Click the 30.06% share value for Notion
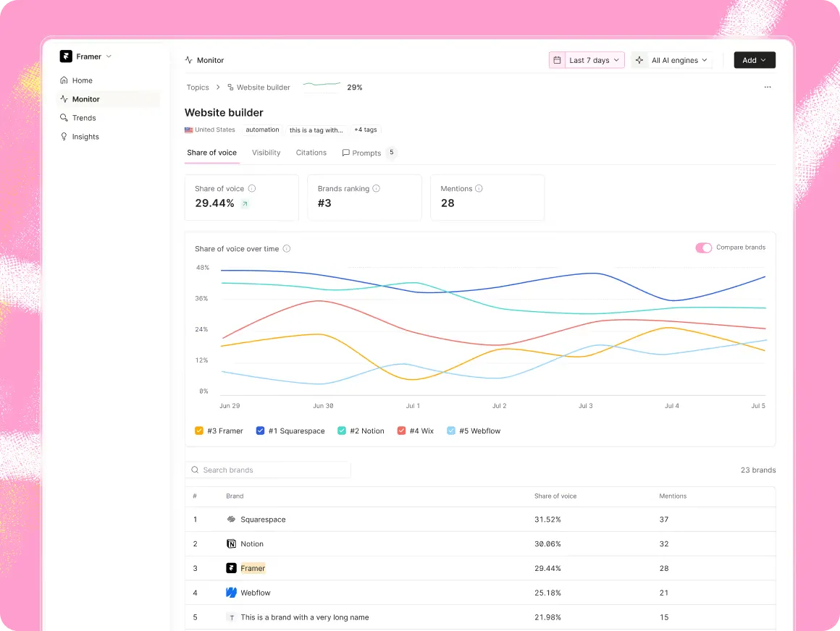The width and height of the screenshot is (840, 631). coord(547,543)
